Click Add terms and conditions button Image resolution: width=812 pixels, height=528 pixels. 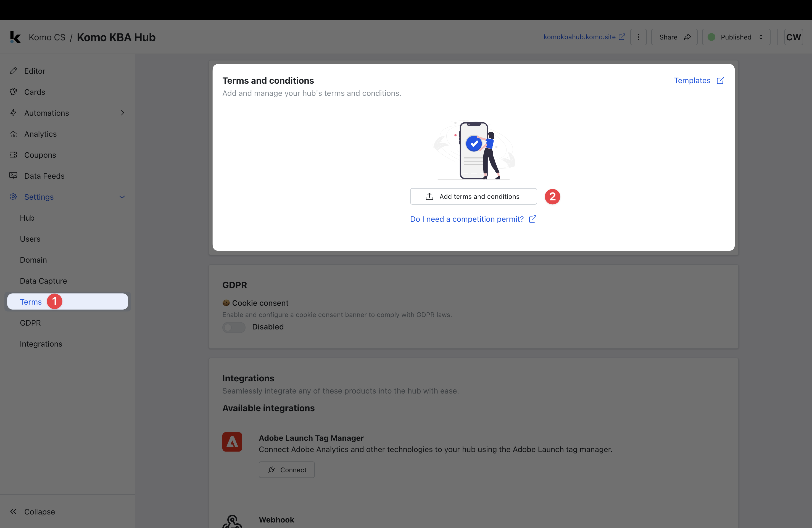[473, 196]
